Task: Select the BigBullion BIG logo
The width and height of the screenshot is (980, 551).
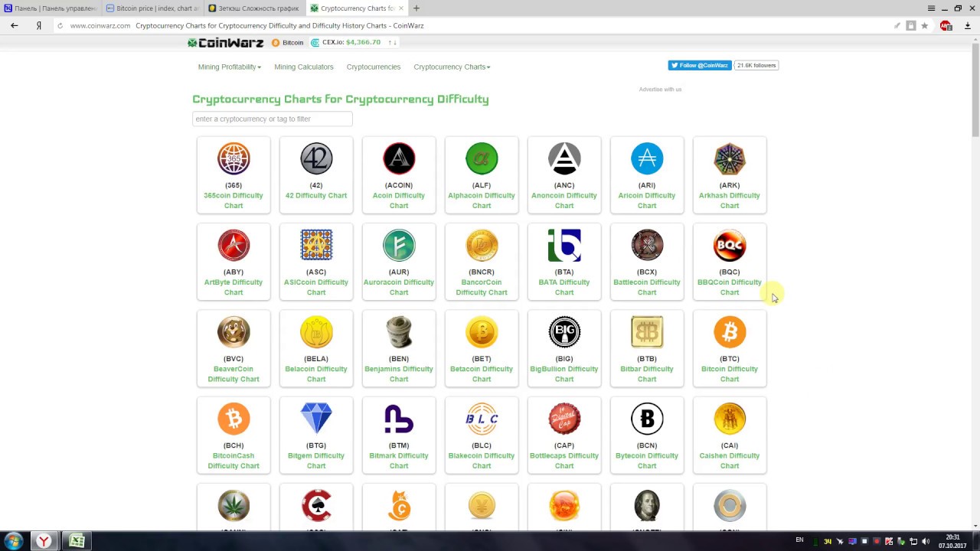Action: pyautogui.click(x=564, y=332)
